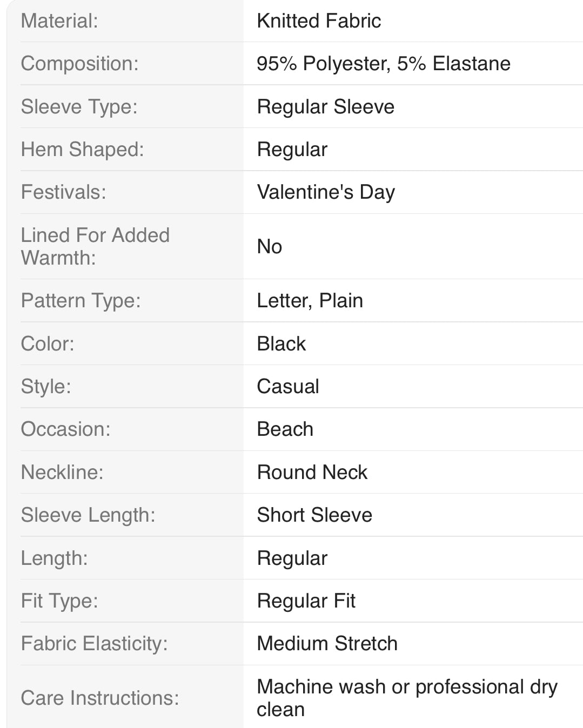The width and height of the screenshot is (583, 728).
Task: Click the 'Regular Sleeve' value
Action: 325,107
